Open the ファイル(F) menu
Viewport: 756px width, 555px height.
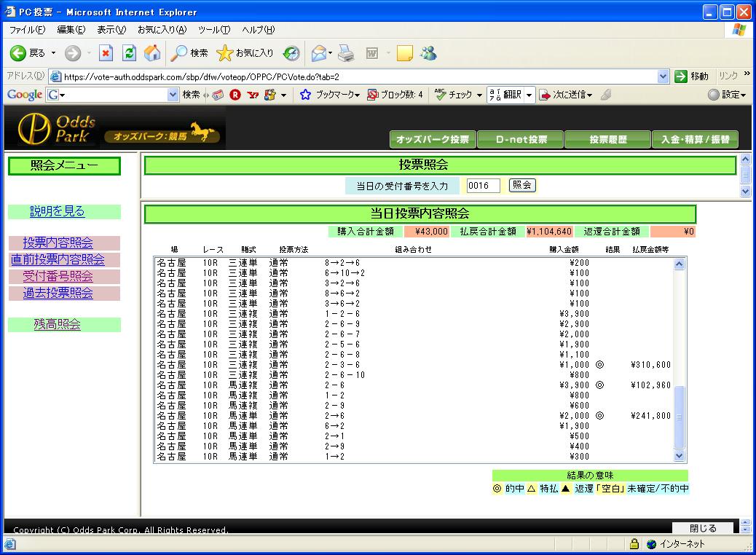click(x=27, y=30)
